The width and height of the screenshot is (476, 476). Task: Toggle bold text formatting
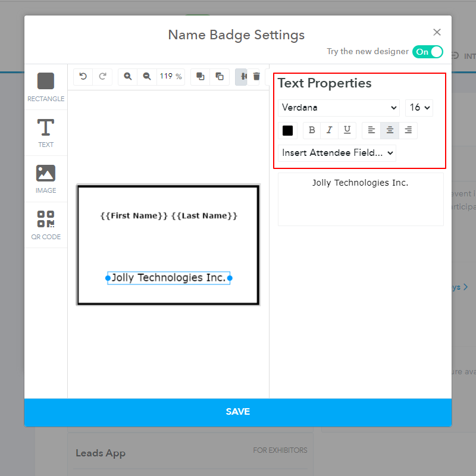[x=312, y=130]
